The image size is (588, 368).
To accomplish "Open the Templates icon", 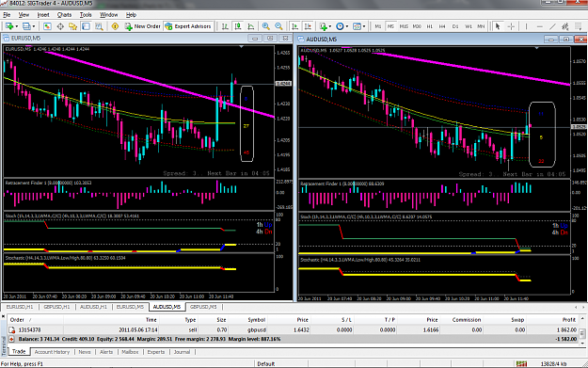I will [357, 26].
